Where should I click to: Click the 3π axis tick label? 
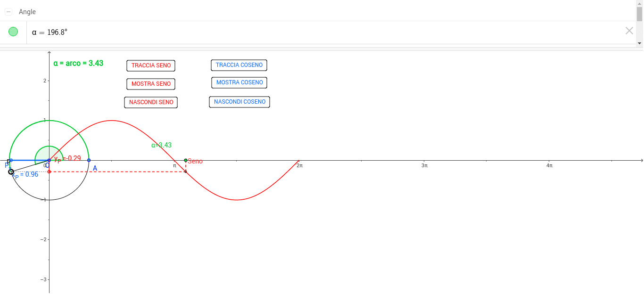(x=424, y=165)
